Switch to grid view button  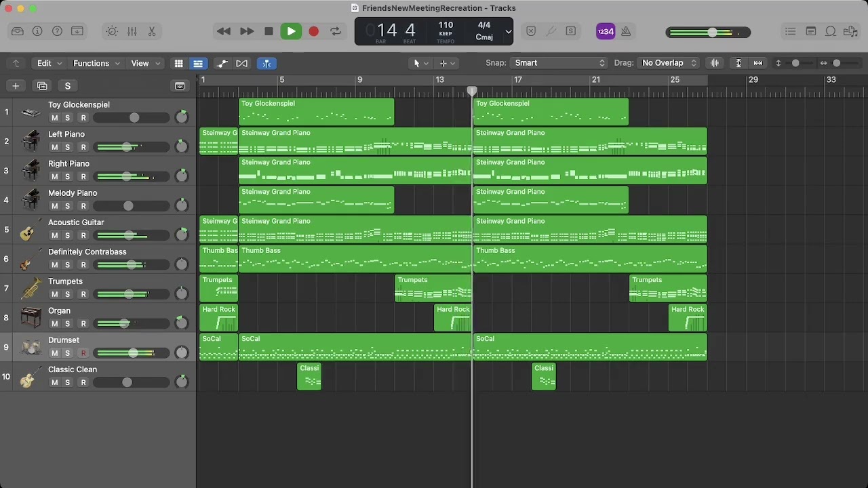click(x=178, y=63)
